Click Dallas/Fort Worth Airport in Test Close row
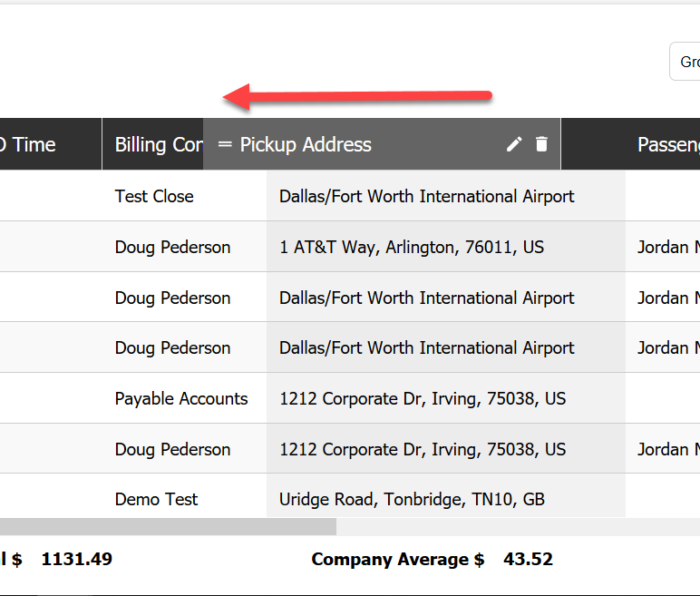 (426, 196)
